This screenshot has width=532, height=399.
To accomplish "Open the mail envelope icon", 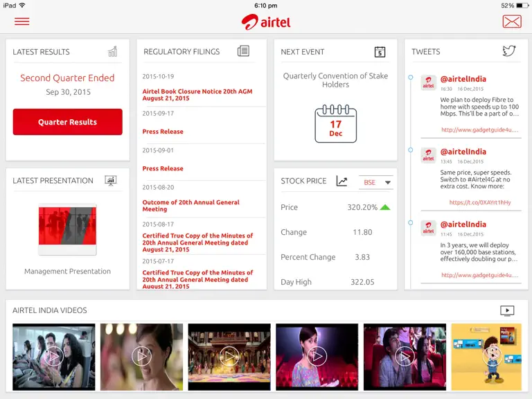I will pos(512,21).
